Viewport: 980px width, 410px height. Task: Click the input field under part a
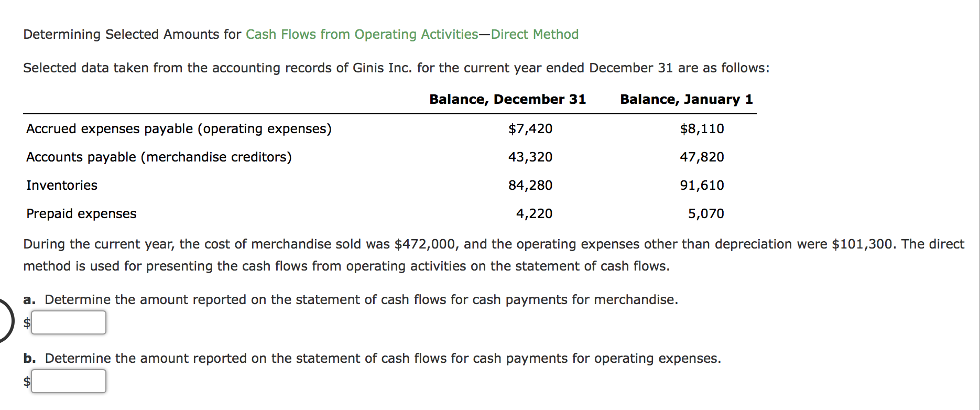pyautogui.click(x=68, y=322)
